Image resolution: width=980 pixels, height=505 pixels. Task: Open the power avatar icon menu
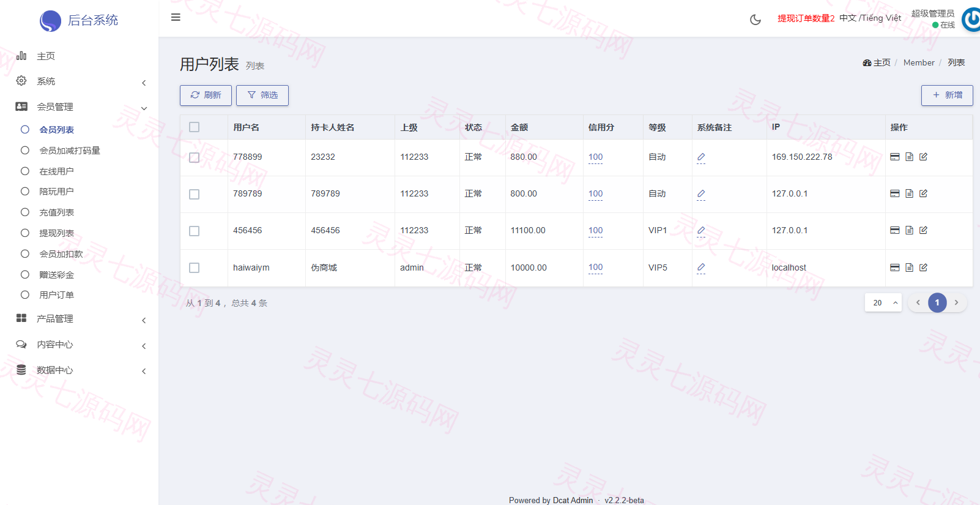(971, 20)
